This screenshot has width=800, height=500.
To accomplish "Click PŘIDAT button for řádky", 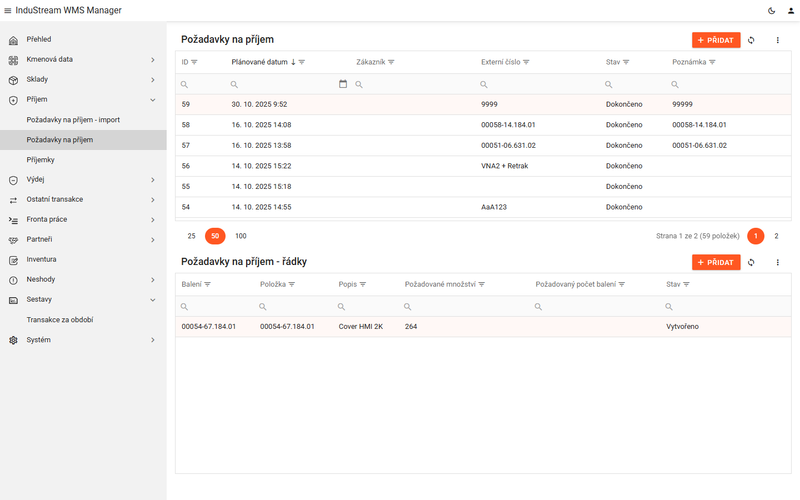I will [x=716, y=262].
